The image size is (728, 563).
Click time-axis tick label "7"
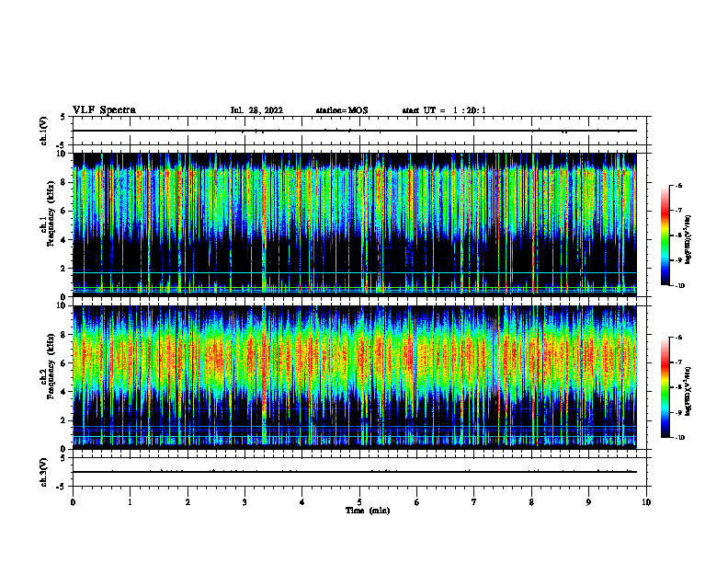click(474, 502)
